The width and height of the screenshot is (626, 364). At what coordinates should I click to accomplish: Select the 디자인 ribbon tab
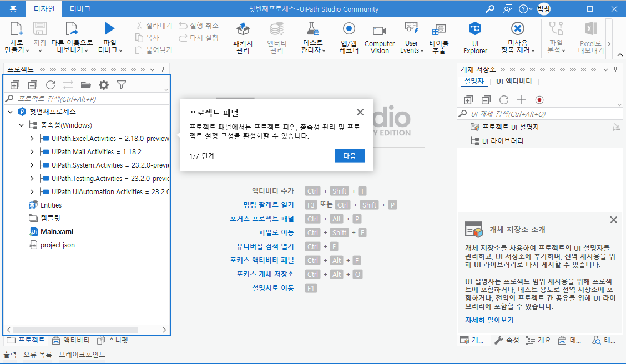pos(44,9)
